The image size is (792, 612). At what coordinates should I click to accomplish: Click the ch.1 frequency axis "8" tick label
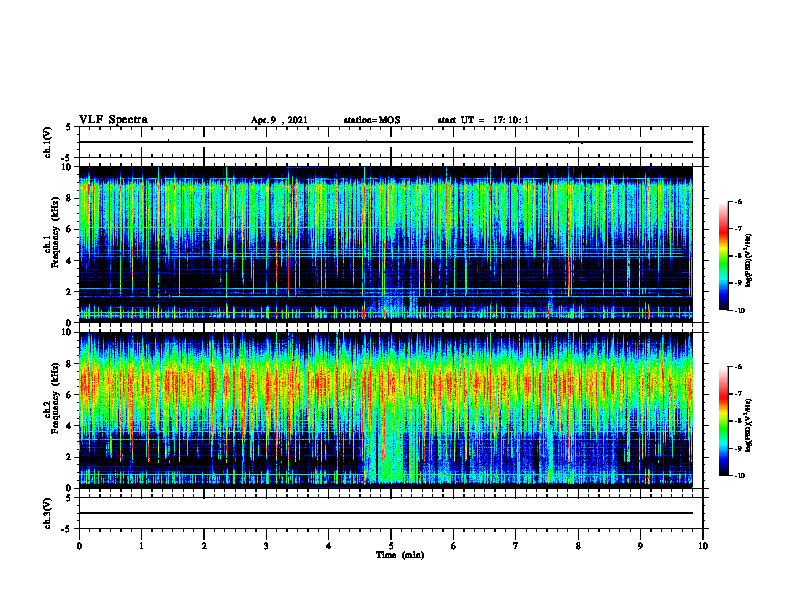(70, 198)
